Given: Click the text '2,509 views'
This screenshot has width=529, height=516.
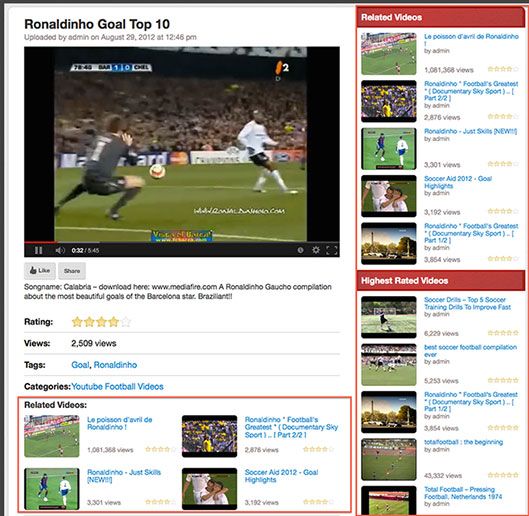Looking at the screenshot, I should 94,343.
